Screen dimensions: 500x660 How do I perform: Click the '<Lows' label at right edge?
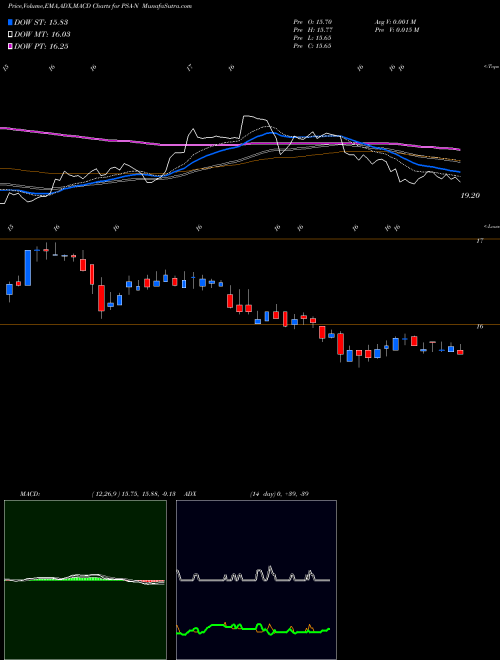click(x=492, y=226)
